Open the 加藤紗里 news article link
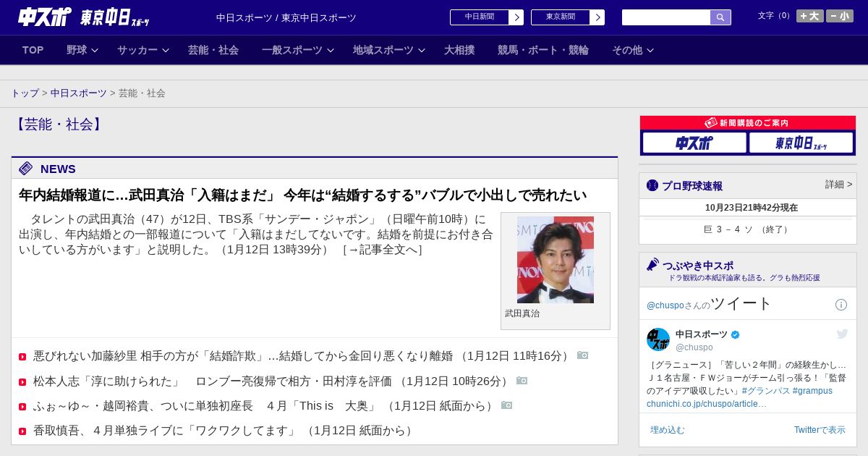 302,356
